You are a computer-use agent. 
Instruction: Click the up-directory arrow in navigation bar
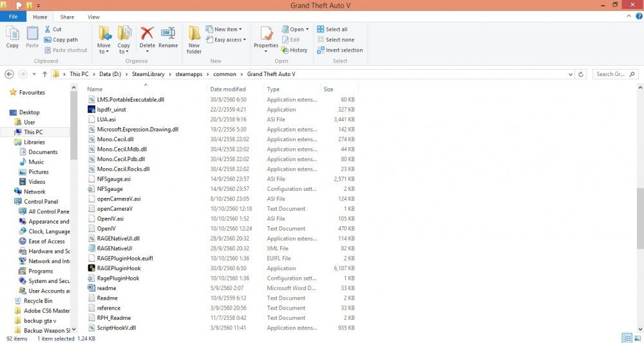click(x=44, y=74)
